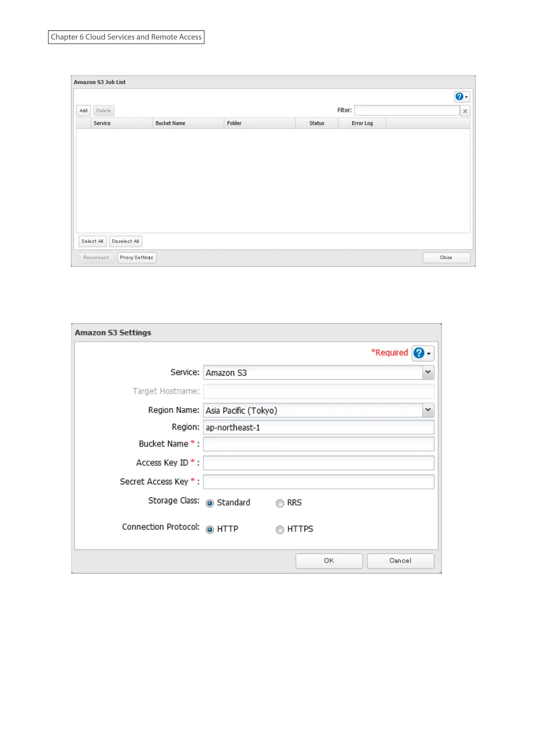Click the Chapter 6 Cloud Services heading
This screenshot has width=535, height=756.
pos(126,37)
